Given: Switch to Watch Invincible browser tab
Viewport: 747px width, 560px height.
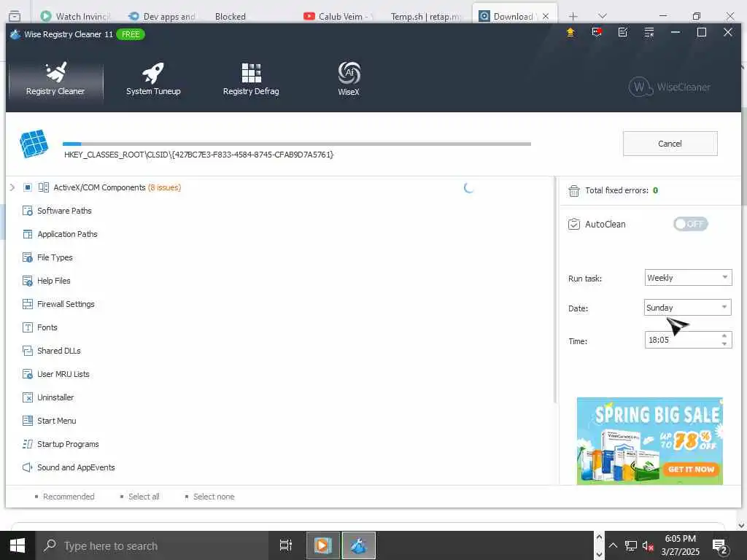Looking at the screenshot, I should point(76,16).
